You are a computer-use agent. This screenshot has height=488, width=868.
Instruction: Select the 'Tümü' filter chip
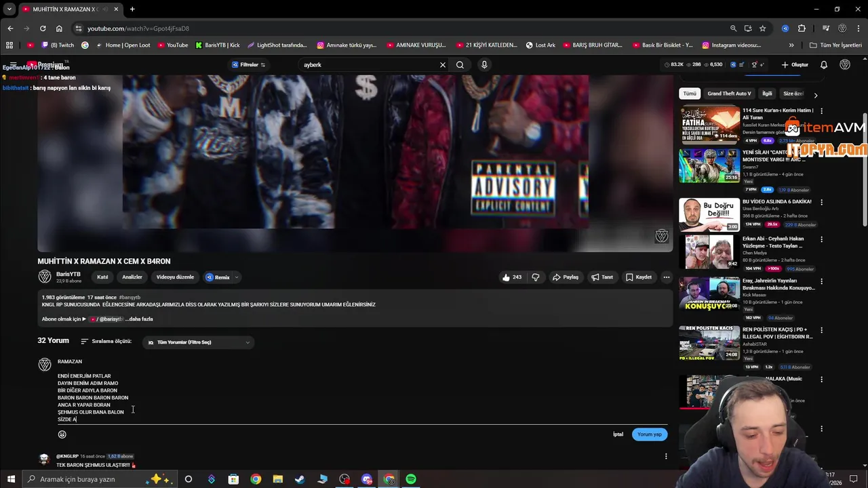tap(690, 94)
